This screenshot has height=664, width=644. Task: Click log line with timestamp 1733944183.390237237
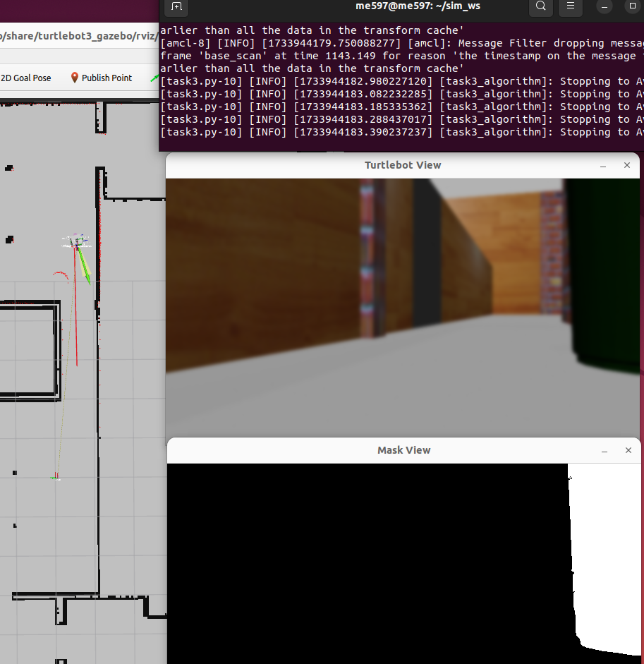click(x=402, y=132)
